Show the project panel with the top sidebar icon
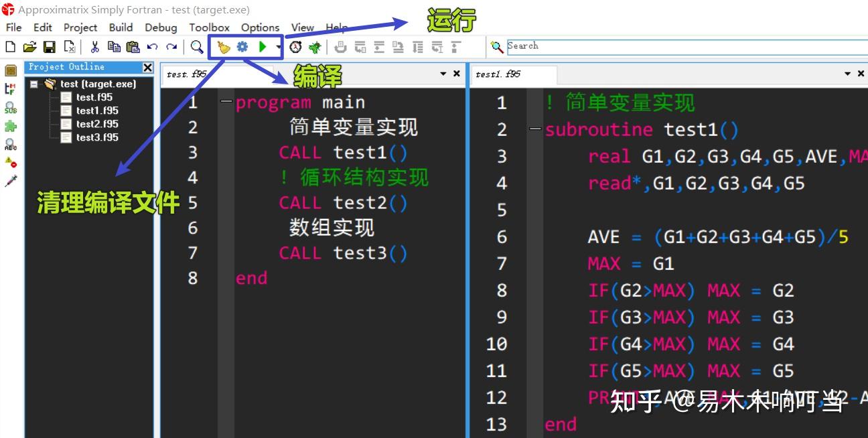Viewport: 868px width, 438px height. pos(10,71)
